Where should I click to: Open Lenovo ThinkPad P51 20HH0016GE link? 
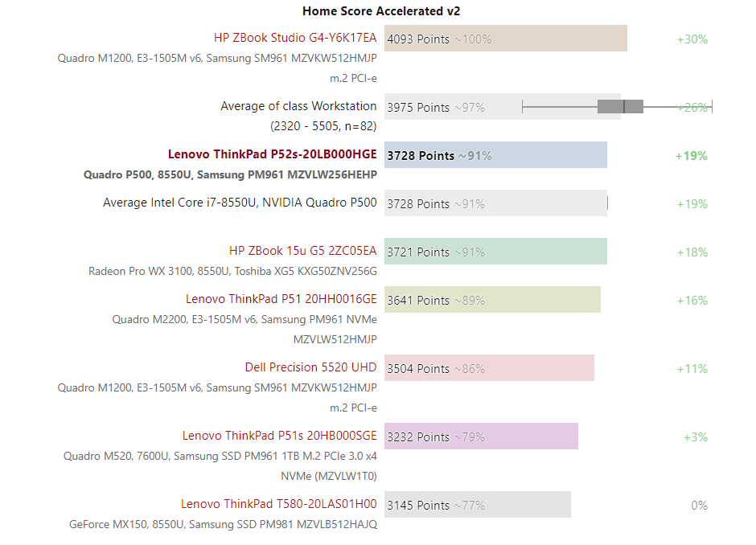(x=281, y=299)
